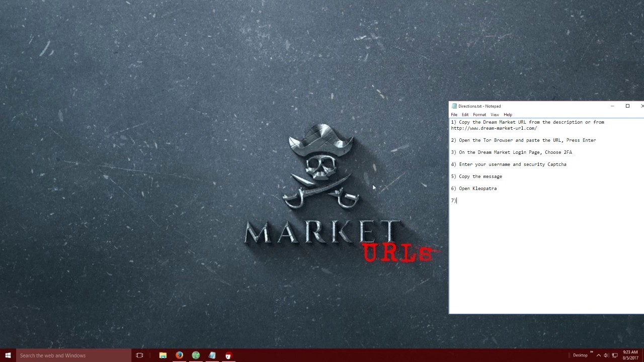Click the red and white taskbar icon
Screen dimensions: 644x362
point(228,355)
